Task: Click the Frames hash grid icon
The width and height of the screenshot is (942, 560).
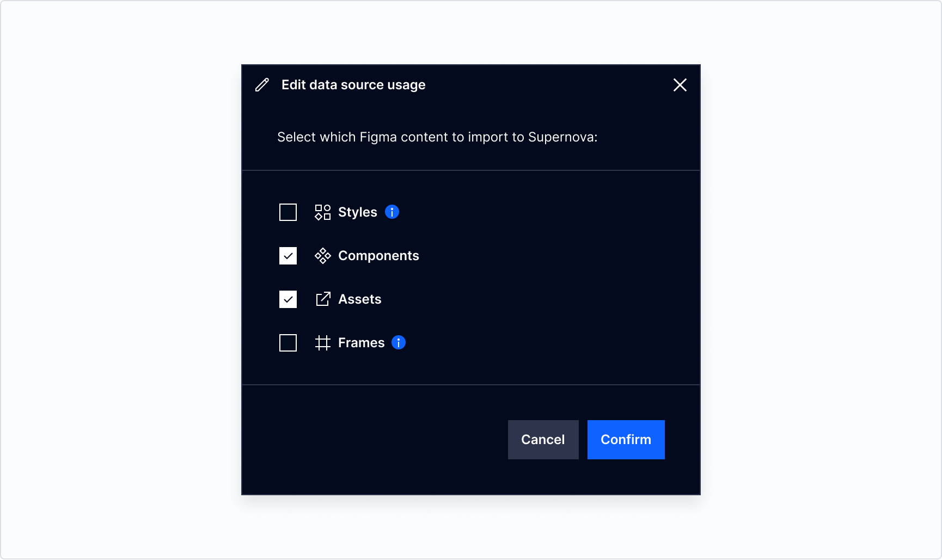Action: coord(323,343)
